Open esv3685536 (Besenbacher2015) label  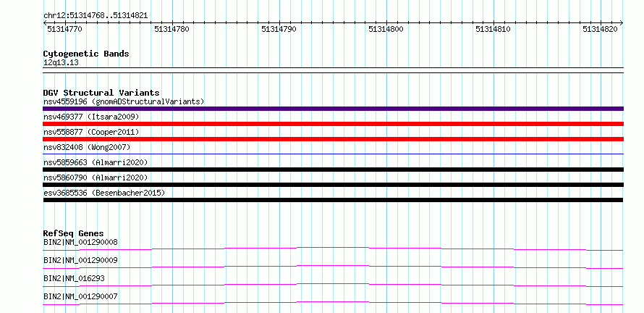click(104, 193)
